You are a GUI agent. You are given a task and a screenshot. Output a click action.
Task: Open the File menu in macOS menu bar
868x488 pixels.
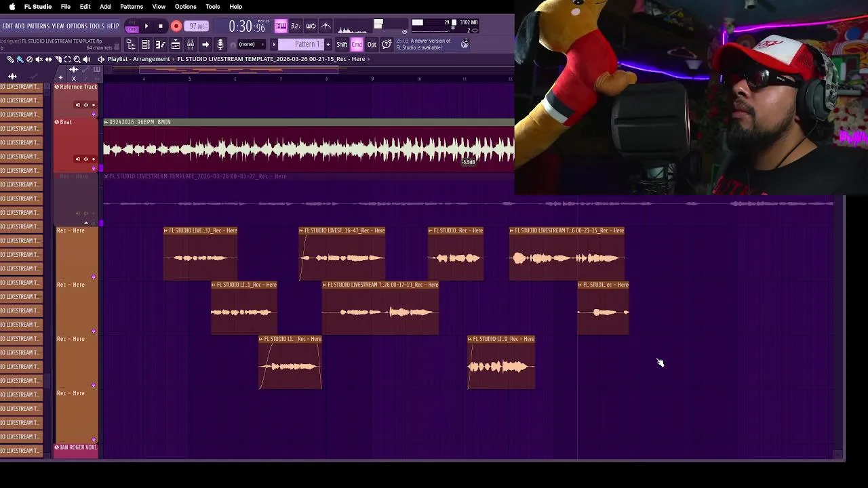(x=66, y=6)
